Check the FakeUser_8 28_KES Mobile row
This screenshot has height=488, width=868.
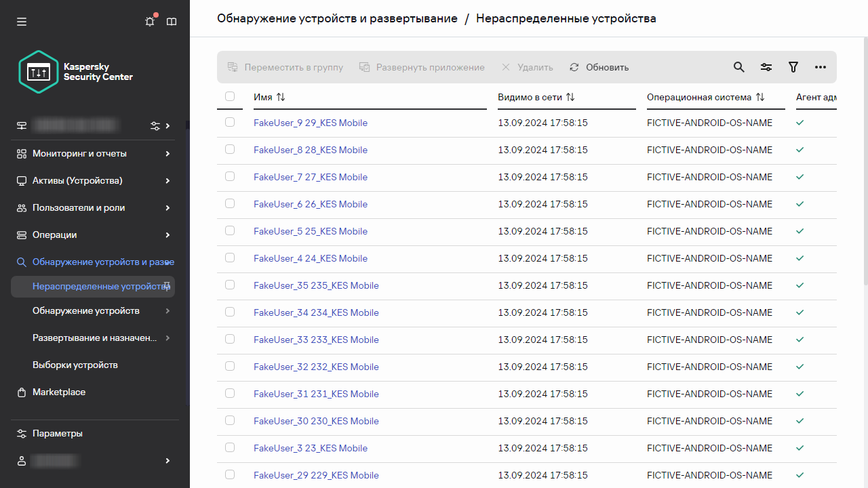coord(230,149)
